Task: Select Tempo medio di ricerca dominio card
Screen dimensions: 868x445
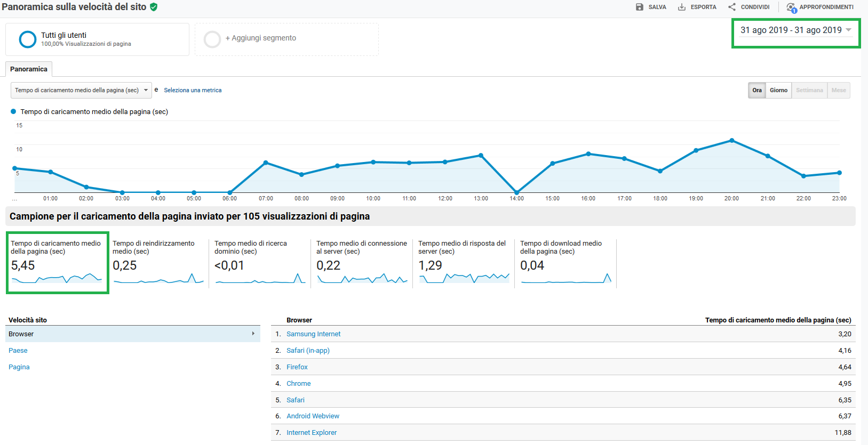Action: pyautogui.click(x=260, y=263)
